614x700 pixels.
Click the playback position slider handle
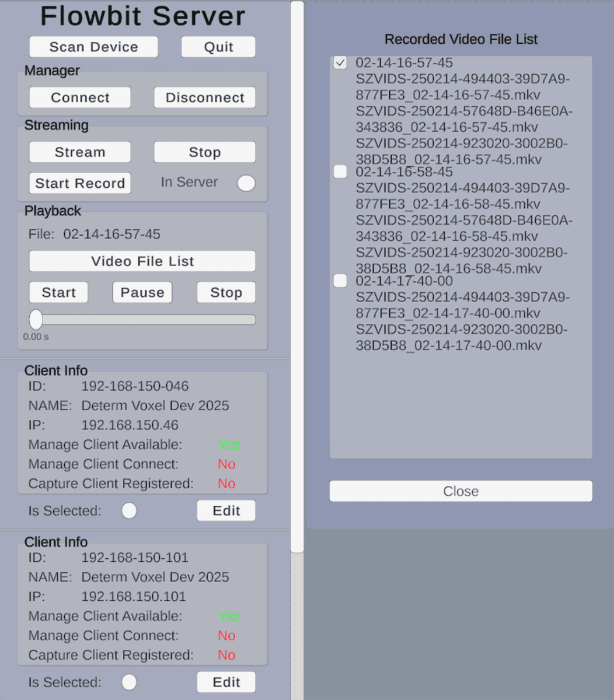pos(36,320)
